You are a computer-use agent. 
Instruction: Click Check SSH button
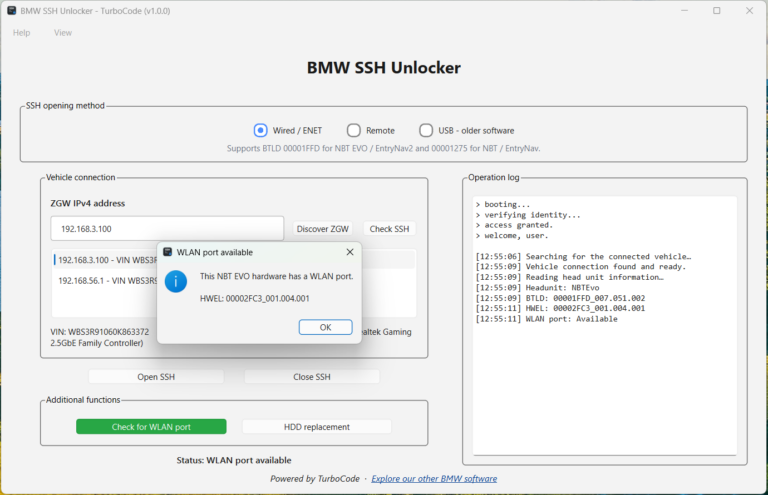[389, 229]
